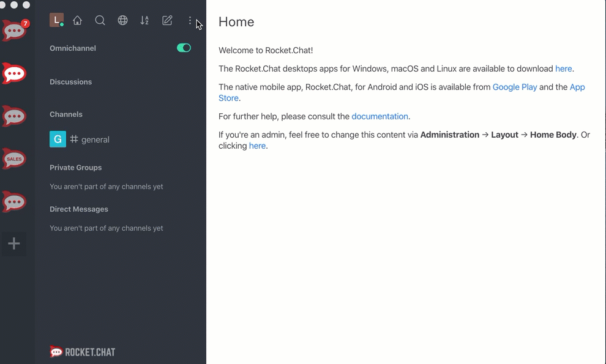Screen dimensions: 606x364
Task: Open search with the magnifier icon
Action: (100, 20)
